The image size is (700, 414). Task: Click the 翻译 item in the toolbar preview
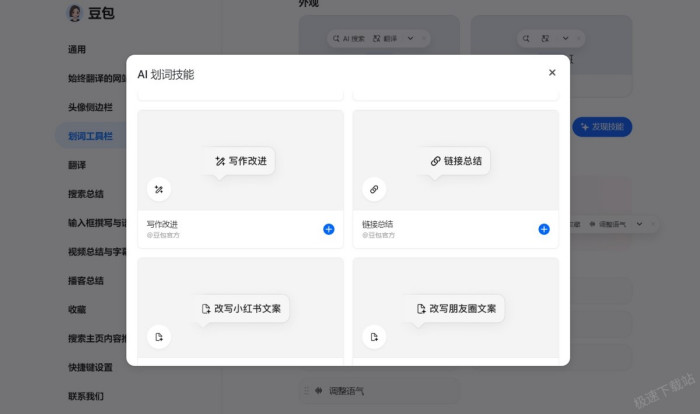385,38
